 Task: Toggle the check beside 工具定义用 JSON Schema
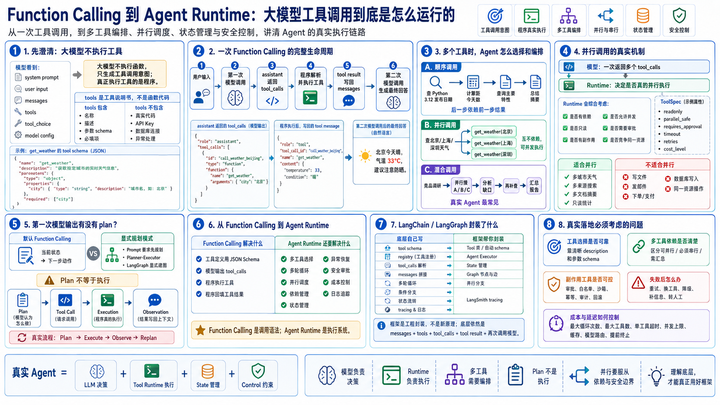(199, 259)
